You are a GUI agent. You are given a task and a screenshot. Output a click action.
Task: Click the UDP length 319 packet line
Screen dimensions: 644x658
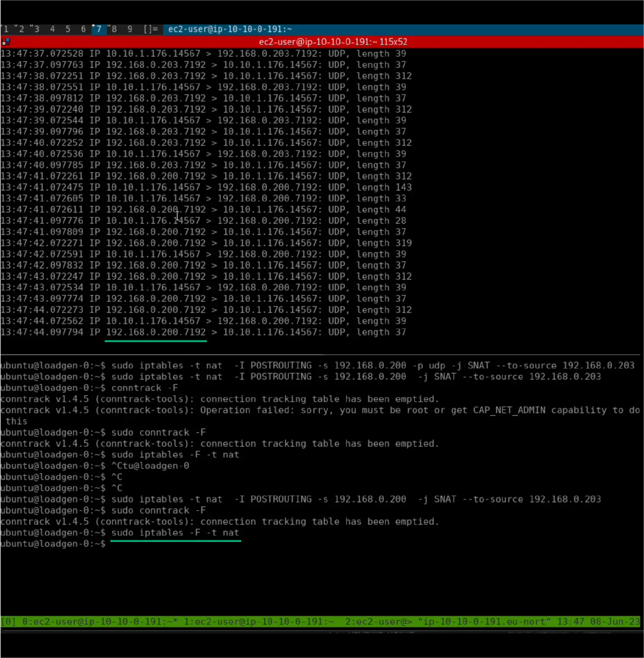click(x=206, y=243)
